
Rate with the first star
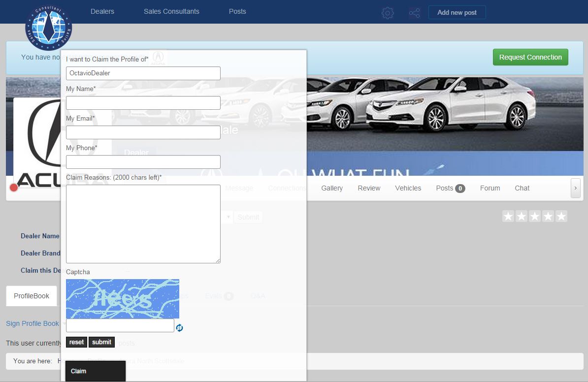[508, 216]
